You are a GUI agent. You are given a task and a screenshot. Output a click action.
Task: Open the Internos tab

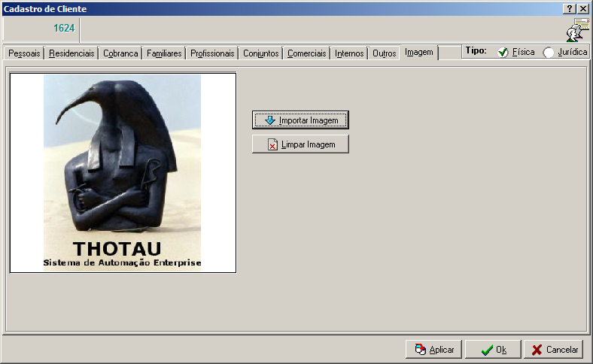tap(349, 53)
